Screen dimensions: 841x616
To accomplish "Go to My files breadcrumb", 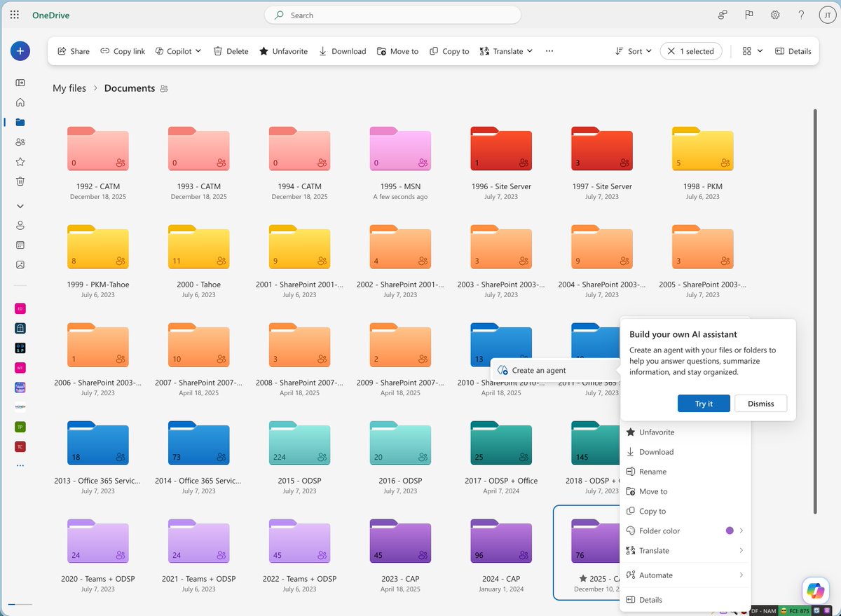I will [69, 88].
